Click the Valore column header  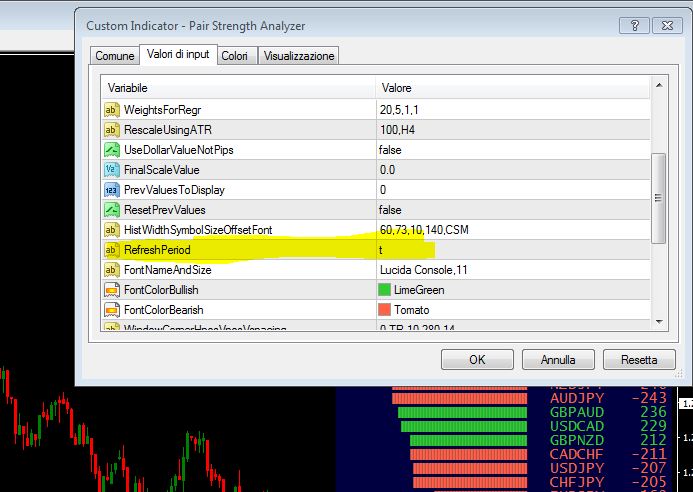coord(513,88)
